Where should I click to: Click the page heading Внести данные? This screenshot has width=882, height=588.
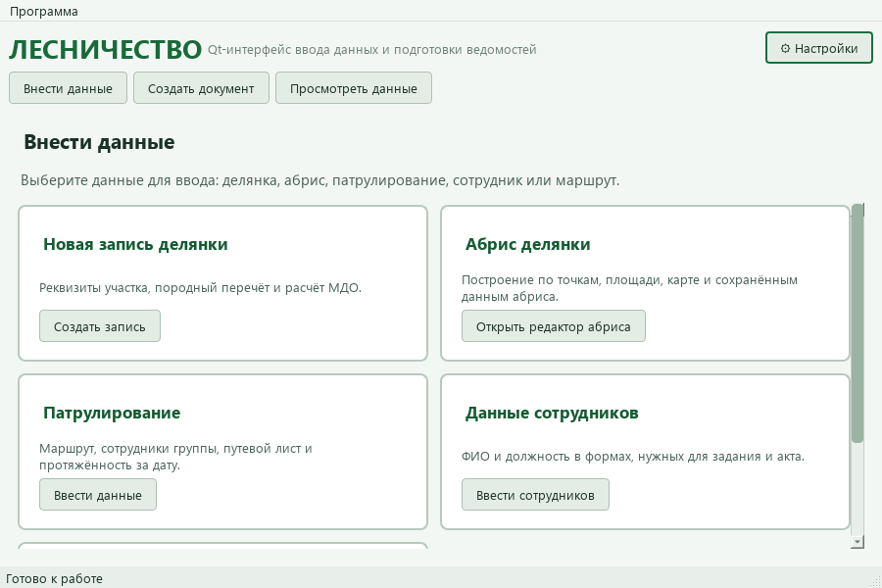[x=99, y=142]
